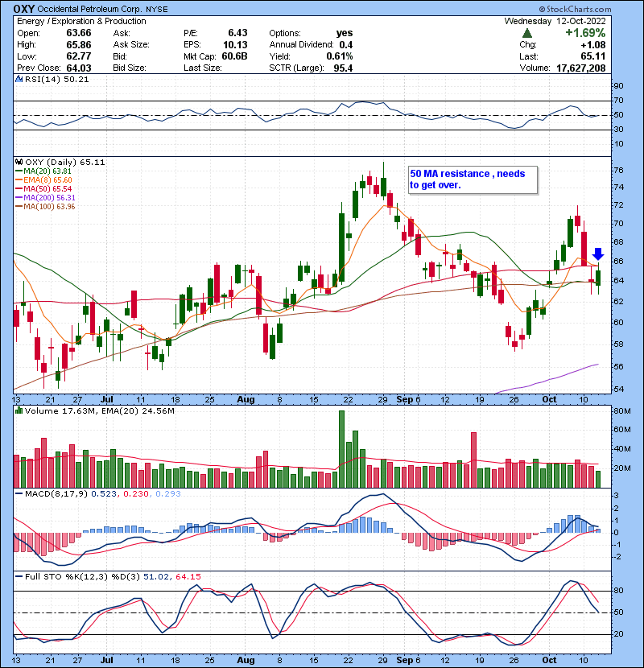The image size is (644, 668).
Task: Select the Occidental Petroleum Corp. company name
Action: coord(90,9)
